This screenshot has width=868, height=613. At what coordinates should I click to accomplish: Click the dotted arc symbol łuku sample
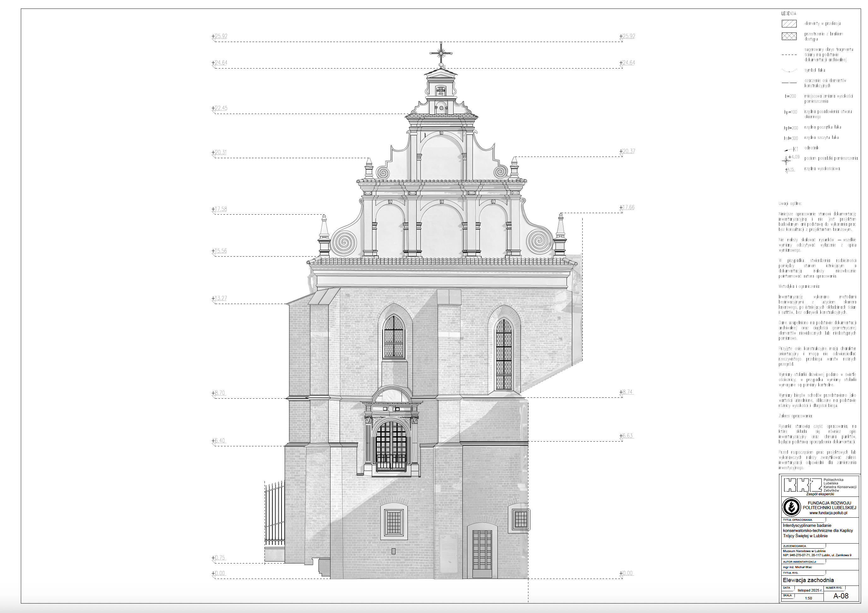click(x=789, y=70)
